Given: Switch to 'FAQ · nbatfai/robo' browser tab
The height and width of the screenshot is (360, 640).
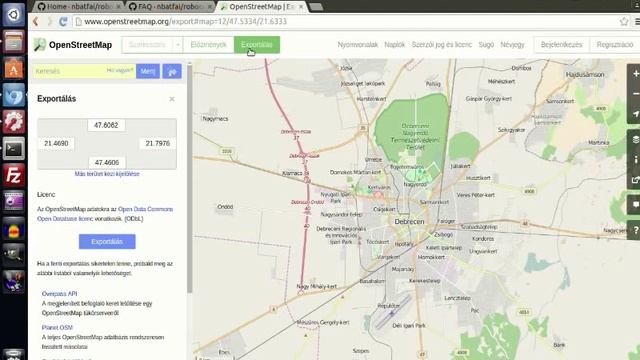Looking at the screenshot, I should (168, 7).
